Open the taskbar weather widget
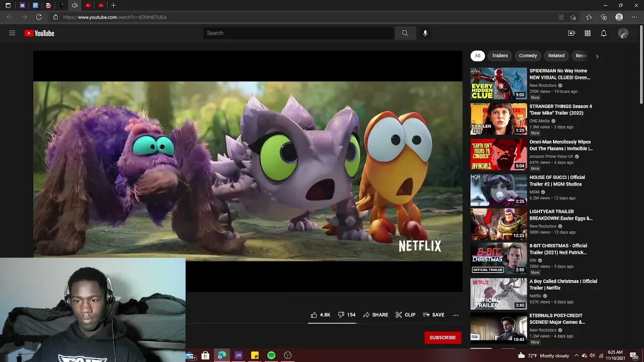Screen dimensions: 644x362 click(x=543, y=355)
